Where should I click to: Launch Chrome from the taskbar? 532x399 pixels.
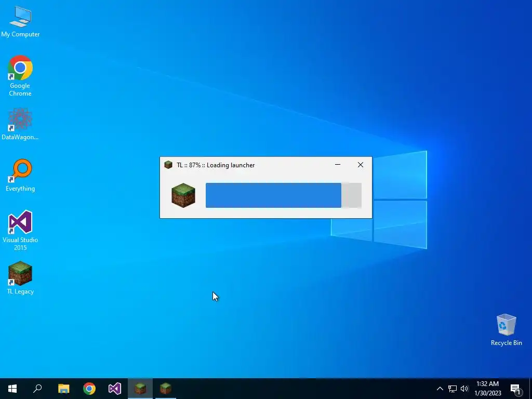coord(89,389)
